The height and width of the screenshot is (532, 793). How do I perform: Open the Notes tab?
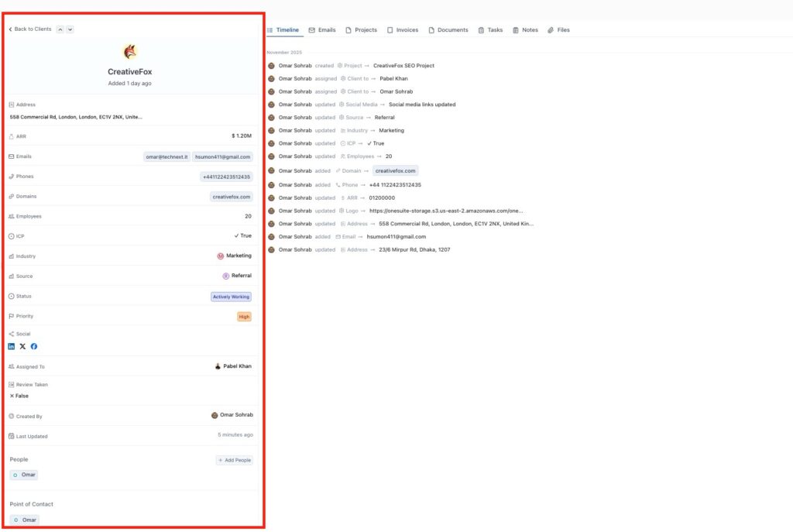[x=525, y=29]
